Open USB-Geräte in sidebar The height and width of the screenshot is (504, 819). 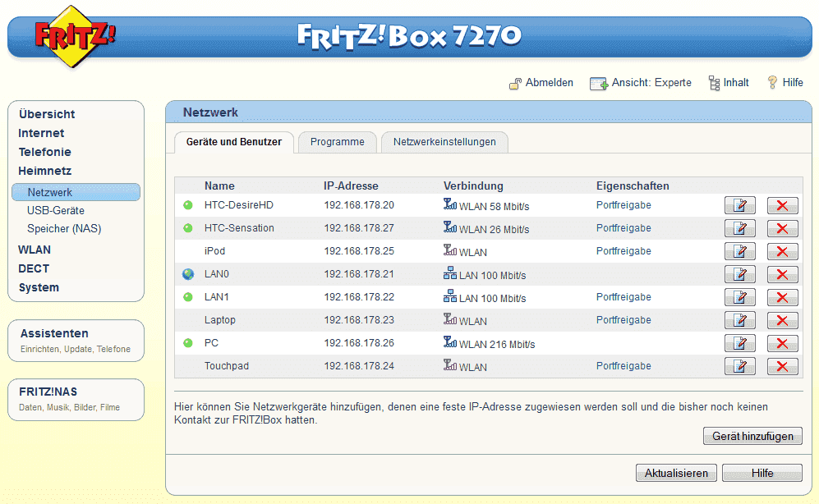[56, 210]
